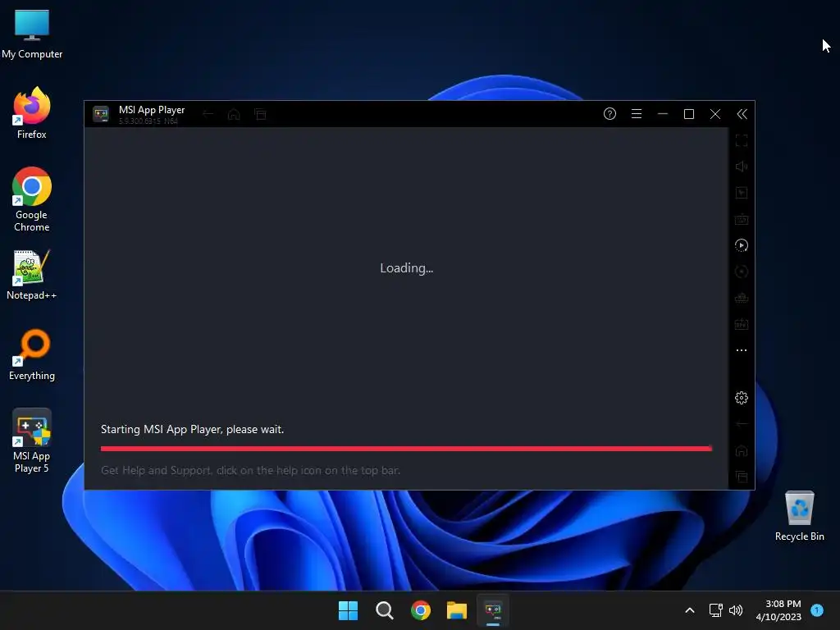Select the Google Chrome desktop shortcut

(x=32, y=199)
